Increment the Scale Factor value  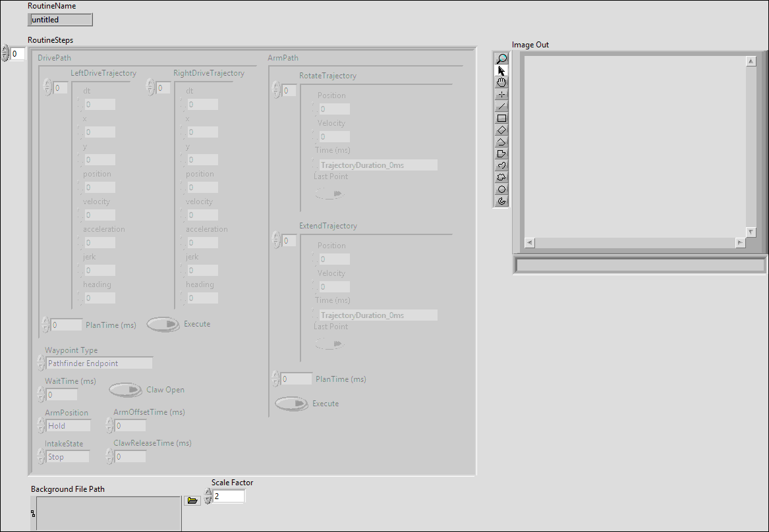coord(208,492)
